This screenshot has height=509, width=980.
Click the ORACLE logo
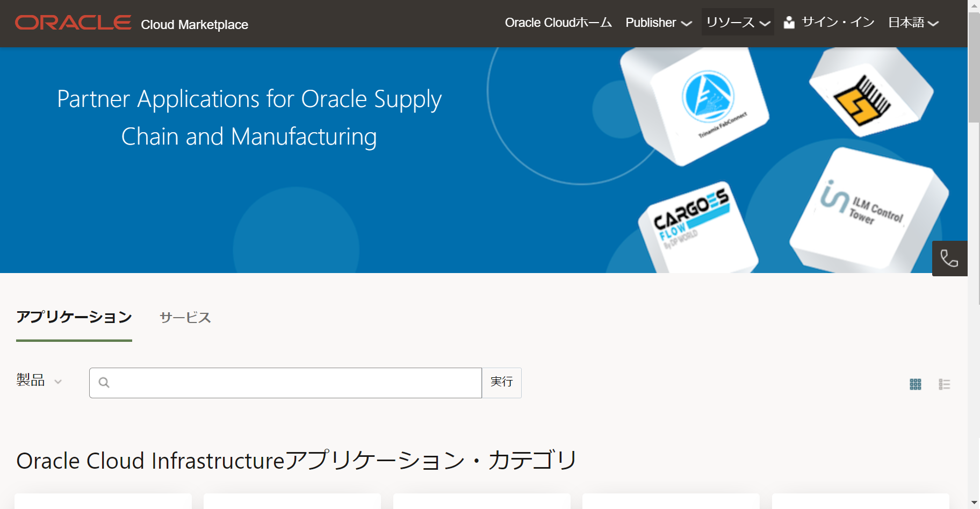tap(73, 21)
